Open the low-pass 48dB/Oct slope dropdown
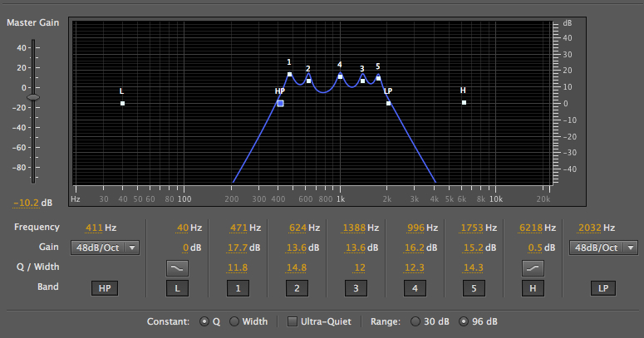 603,247
